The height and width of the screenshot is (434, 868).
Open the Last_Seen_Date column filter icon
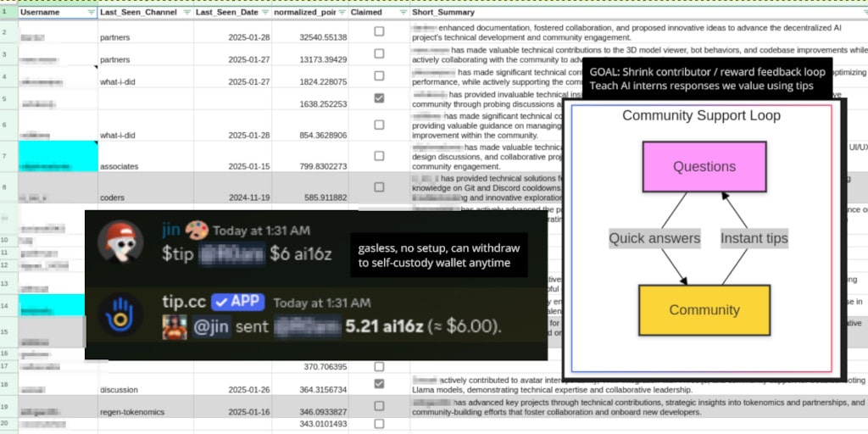(264, 13)
